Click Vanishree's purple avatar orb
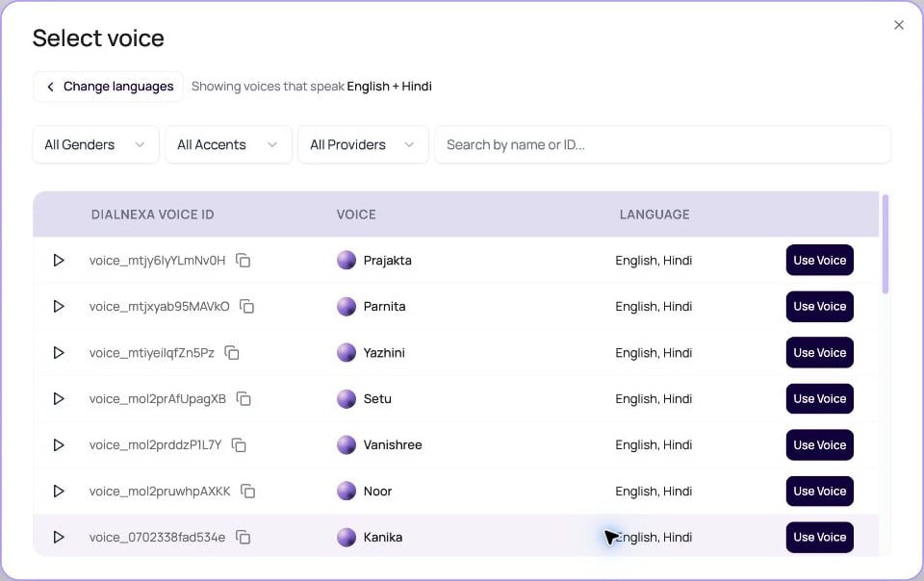This screenshot has width=924, height=581. pyautogui.click(x=346, y=444)
